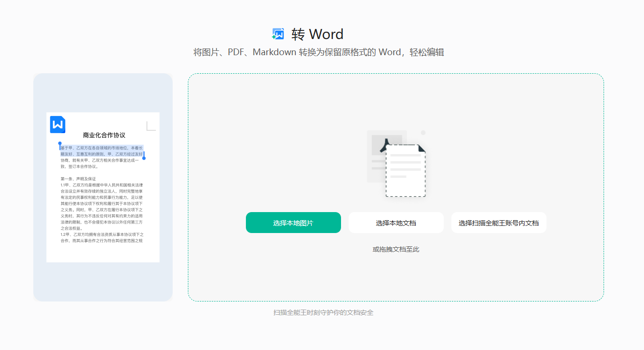Viewport: 644px width, 350px height.
Task: Click the highlighted selection text in preview
Action: (x=102, y=151)
